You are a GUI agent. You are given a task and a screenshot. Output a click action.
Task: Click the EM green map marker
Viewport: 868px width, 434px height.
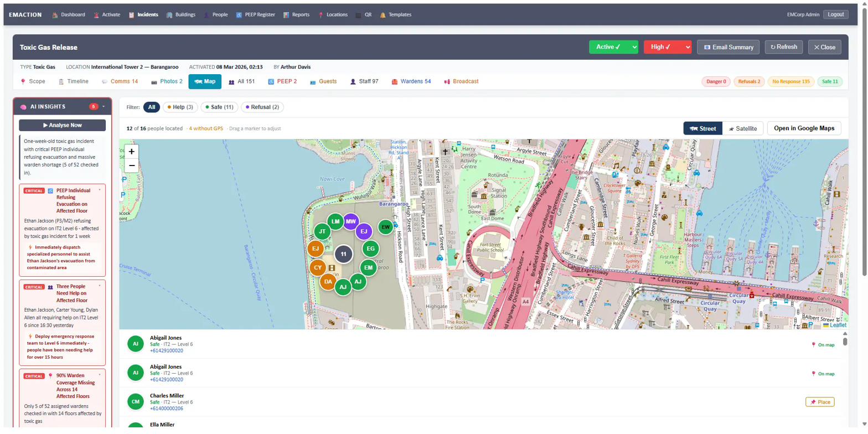coord(368,268)
